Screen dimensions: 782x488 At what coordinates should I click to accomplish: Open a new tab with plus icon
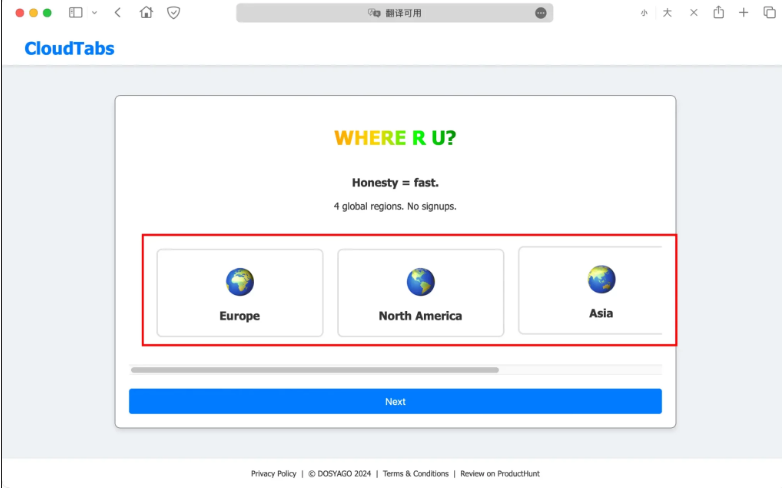(x=743, y=13)
